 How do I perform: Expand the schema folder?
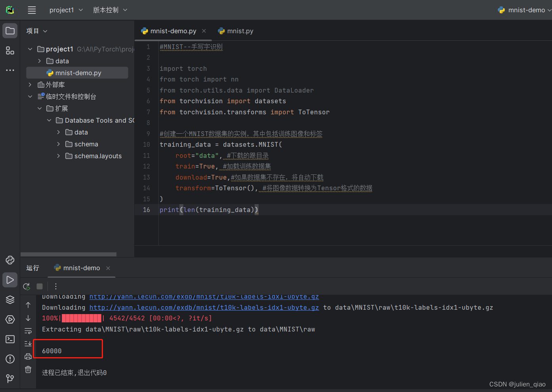tap(59, 144)
